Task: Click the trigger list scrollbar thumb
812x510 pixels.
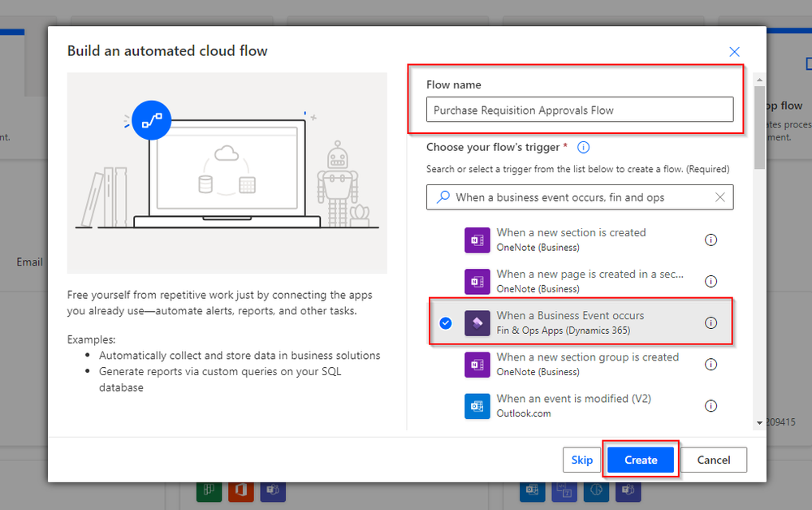Action: (x=759, y=127)
